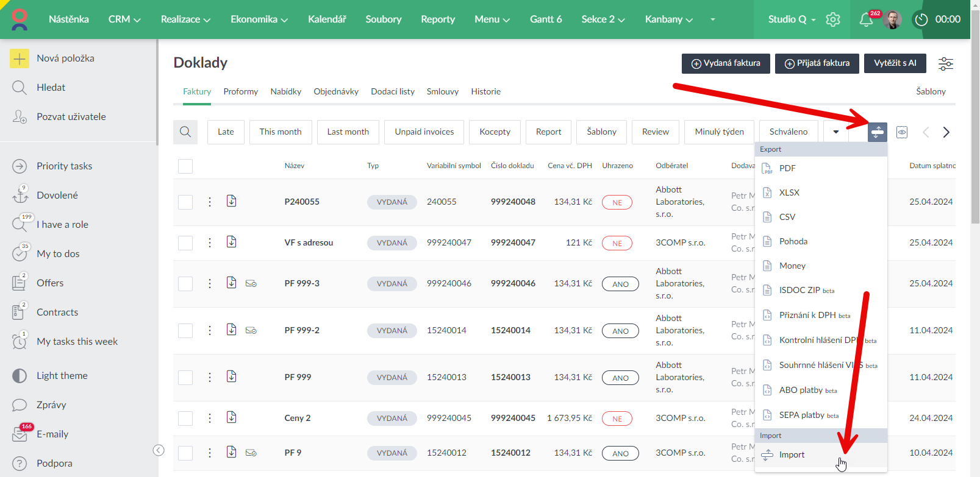The height and width of the screenshot is (477, 980).
Task: Click the filter sliders icon near Doklady header
Action: (945, 63)
